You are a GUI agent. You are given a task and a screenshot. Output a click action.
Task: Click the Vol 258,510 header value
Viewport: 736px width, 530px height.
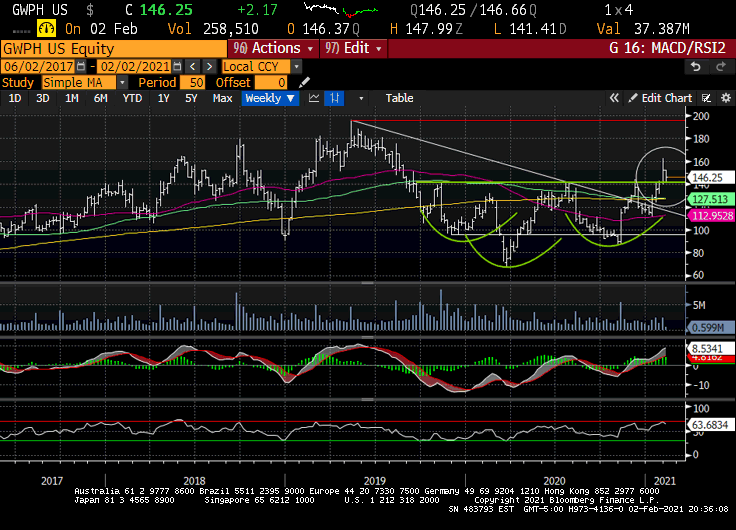[214, 29]
